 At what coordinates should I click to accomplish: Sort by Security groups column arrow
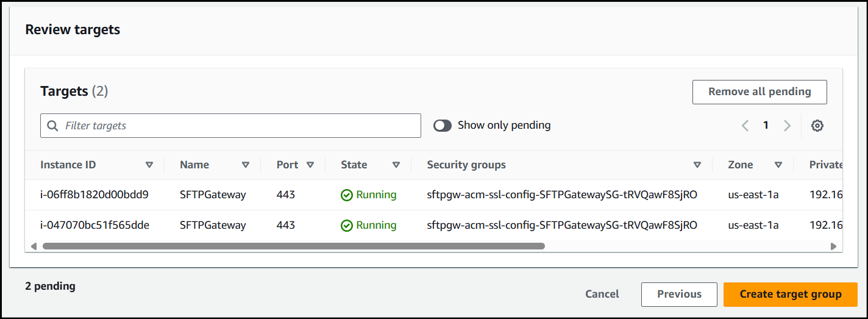point(697,165)
